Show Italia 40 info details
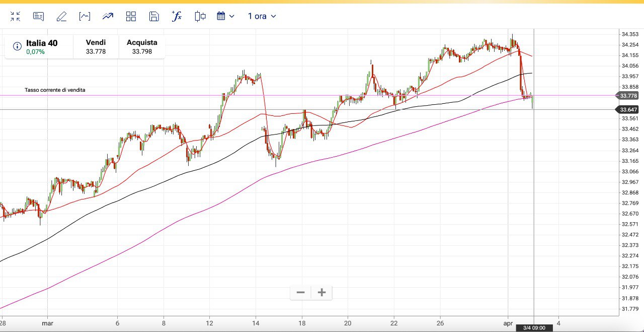644x332 pixels. point(17,46)
